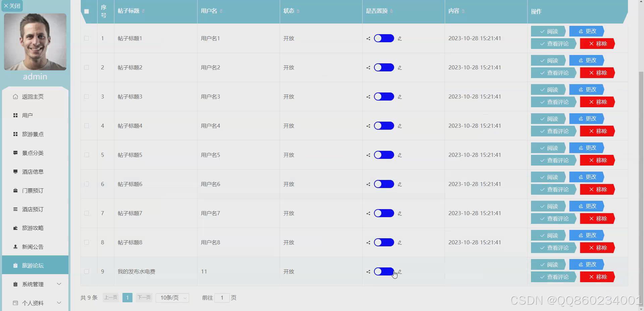Expand the 系统管理 submenu chevron
The height and width of the screenshot is (311, 644).
(59, 284)
